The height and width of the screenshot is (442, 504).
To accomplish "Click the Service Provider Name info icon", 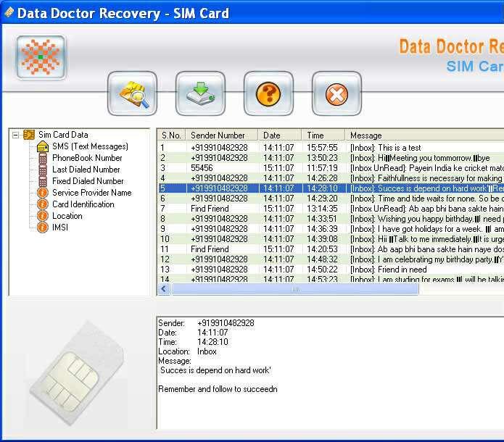I will pos(43,193).
